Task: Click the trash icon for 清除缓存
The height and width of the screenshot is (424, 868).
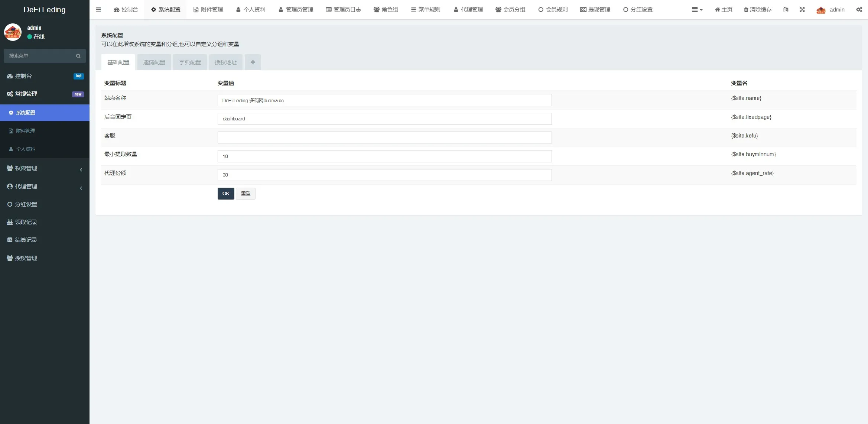Action: coord(746,10)
